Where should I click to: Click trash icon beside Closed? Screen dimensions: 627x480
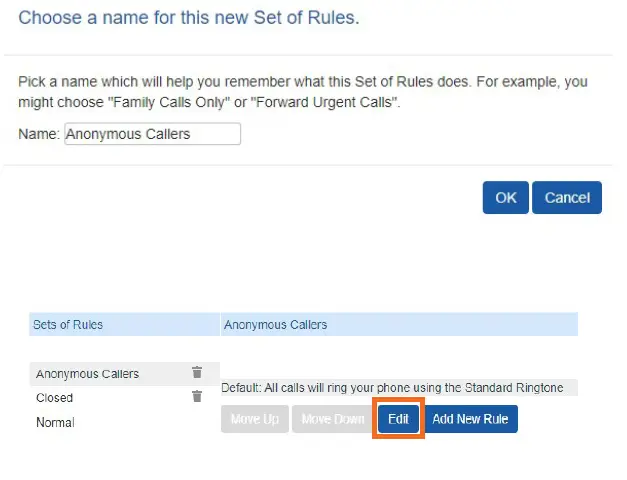197,397
